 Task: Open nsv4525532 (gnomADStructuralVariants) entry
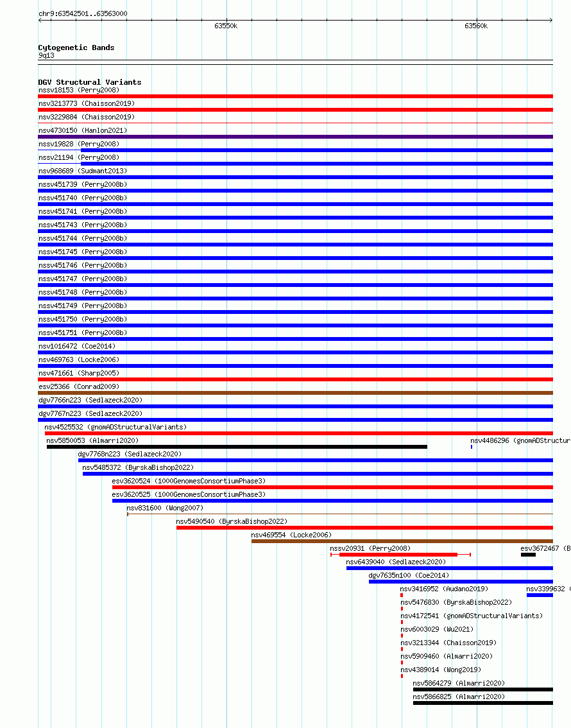click(115, 427)
